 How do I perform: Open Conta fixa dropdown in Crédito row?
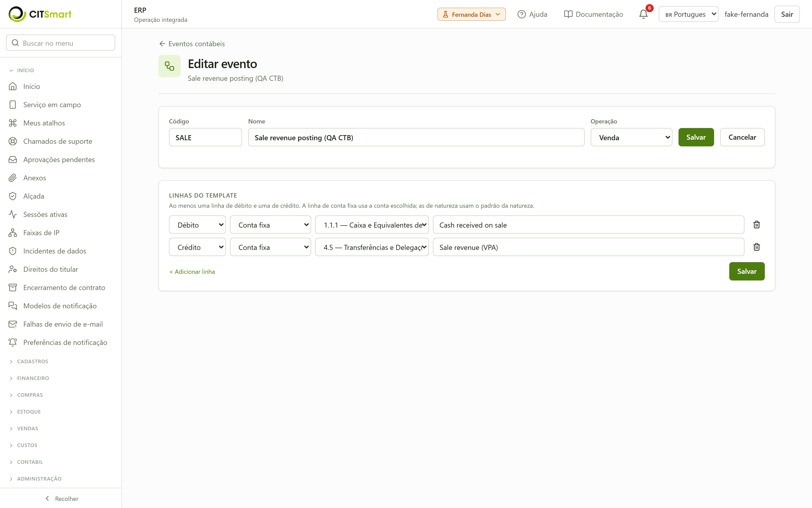pyautogui.click(x=270, y=247)
